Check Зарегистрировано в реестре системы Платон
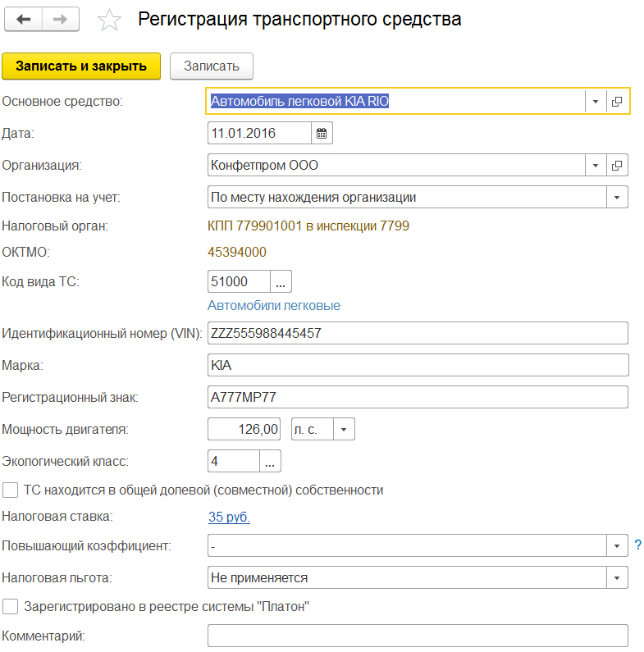The width and height of the screenshot is (644, 652). tap(11, 607)
